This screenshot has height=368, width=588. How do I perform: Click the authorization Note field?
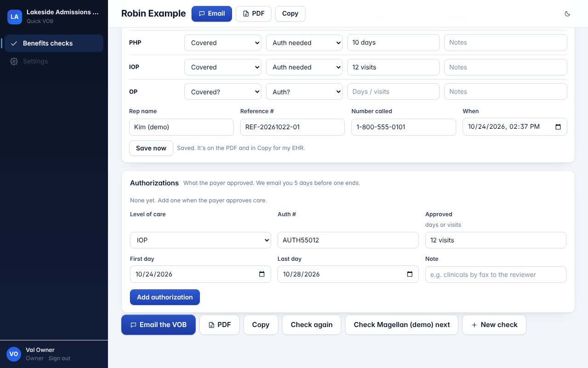496,275
